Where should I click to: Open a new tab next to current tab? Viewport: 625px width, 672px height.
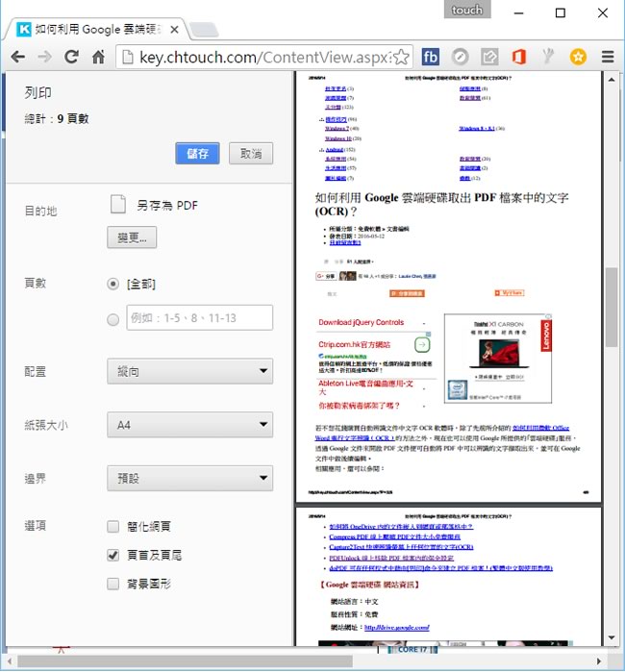click(x=204, y=30)
